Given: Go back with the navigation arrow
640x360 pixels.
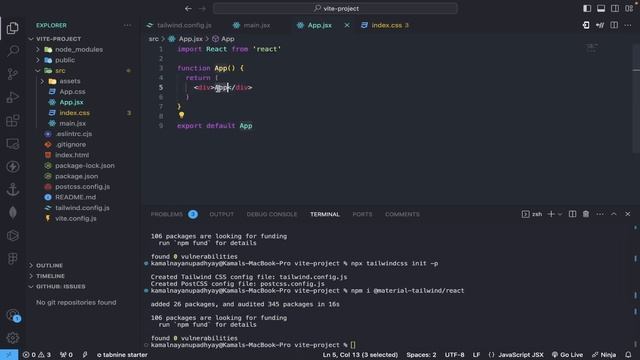Looking at the screenshot, I should coord(188,9).
